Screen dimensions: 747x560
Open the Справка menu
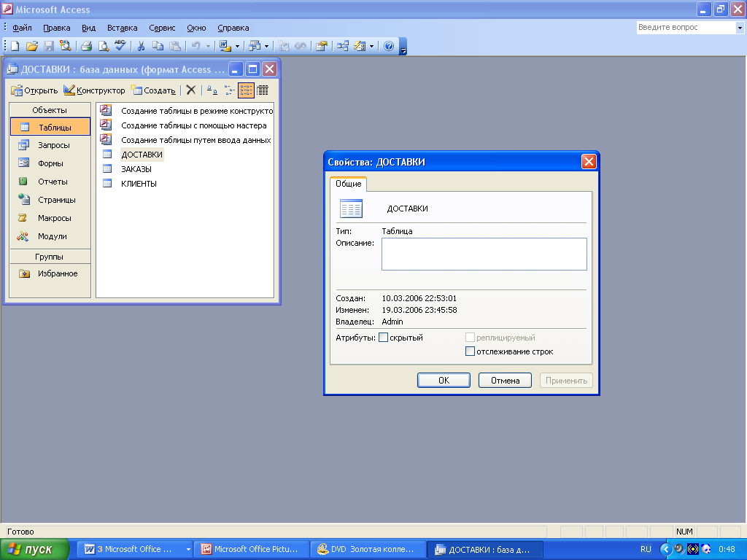(233, 28)
